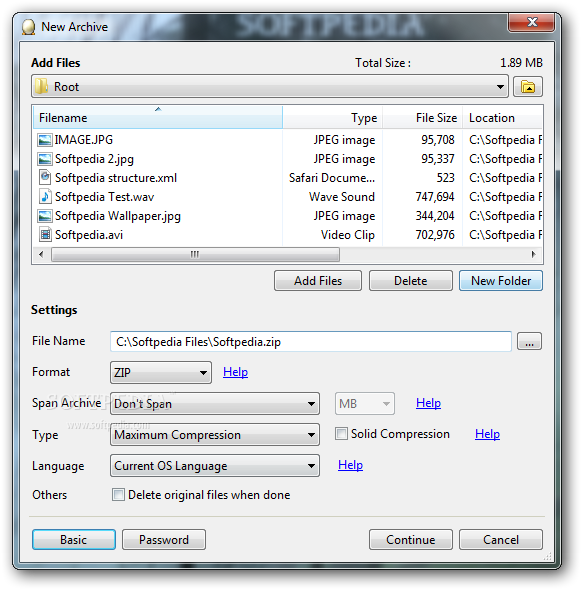Image resolution: width=582 pixels, height=590 pixels.
Task: Select the Softpedia Test.wav filename
Action: [104, 197]
